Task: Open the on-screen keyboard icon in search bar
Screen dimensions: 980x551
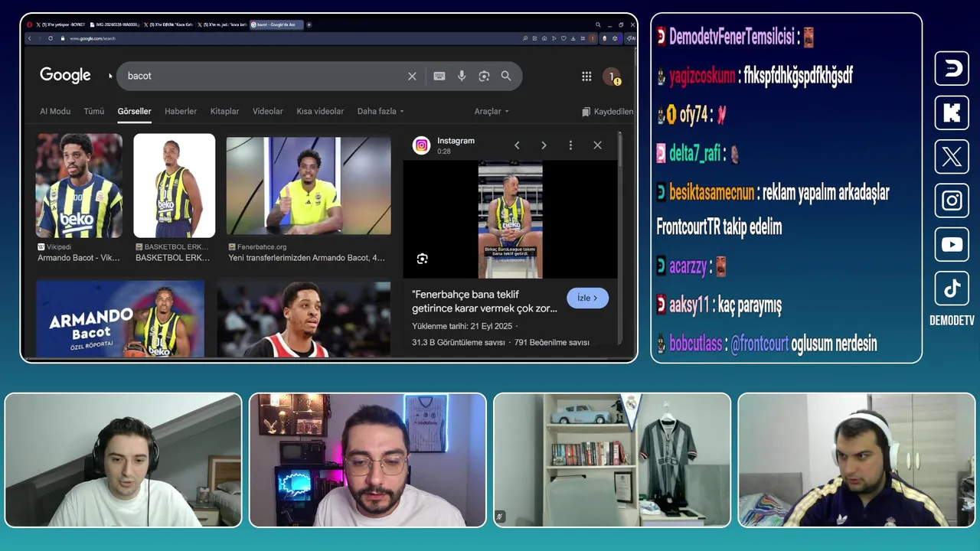Action: click(x=439, y=76)
